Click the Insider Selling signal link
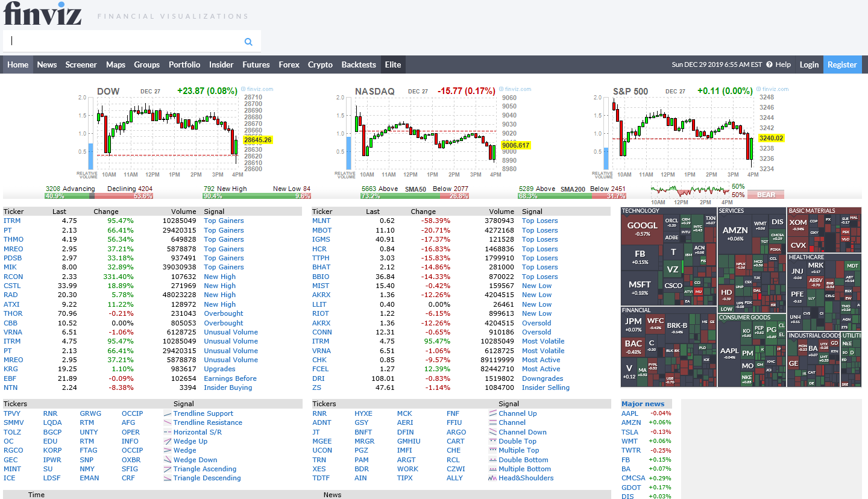This screenshot has height=499, width=868. [546, 388]
